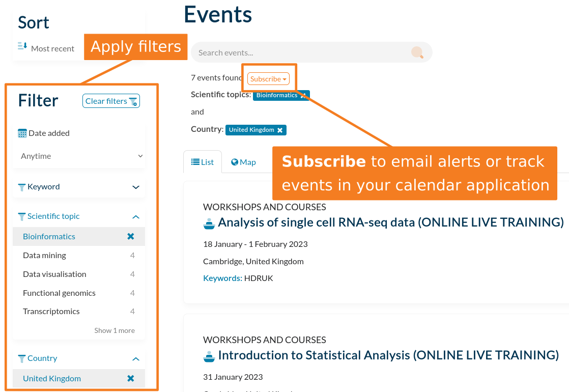Viewport: 569px width, 392px height.
Task: Click the Date added calendar icon
Action: click(22, 133)
